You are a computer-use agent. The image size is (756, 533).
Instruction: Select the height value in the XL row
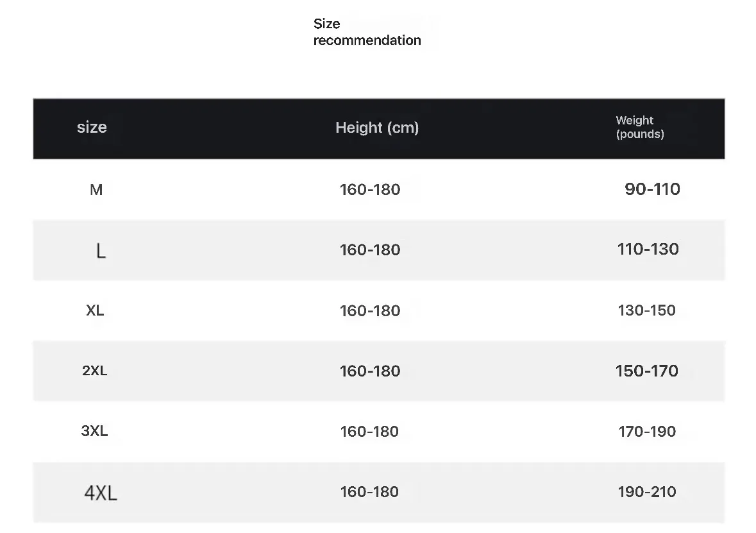point(370,311)
